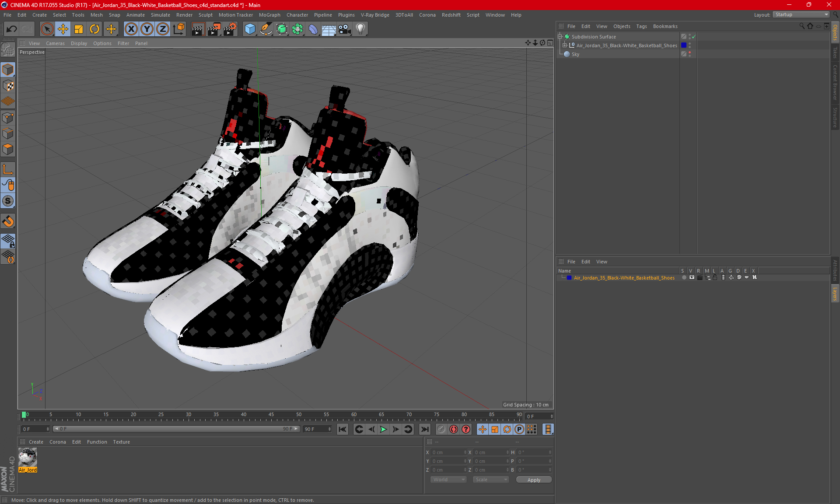Switch to Polygons mode icon
The image size is (840, 504).
(8, 149)
